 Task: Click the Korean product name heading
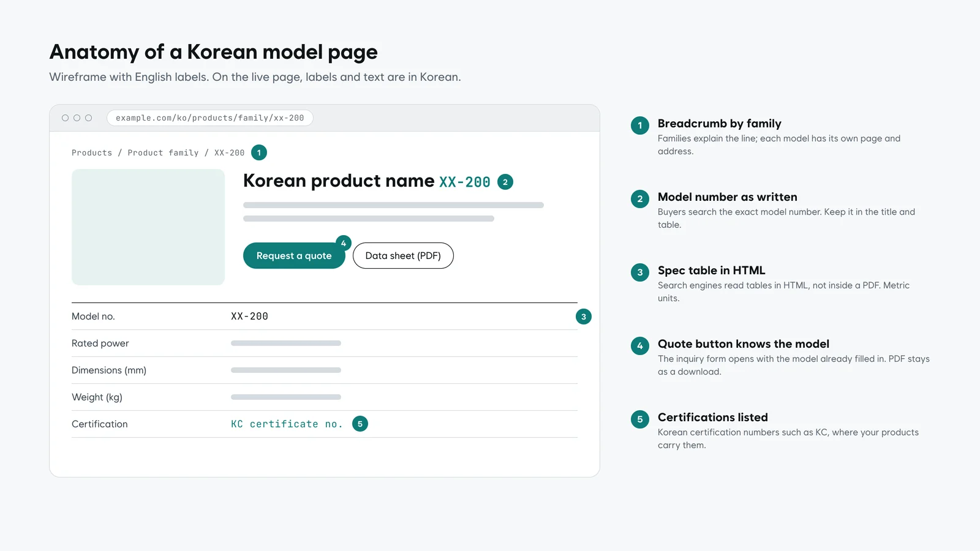pyautogui.click(x=339, y=181)
